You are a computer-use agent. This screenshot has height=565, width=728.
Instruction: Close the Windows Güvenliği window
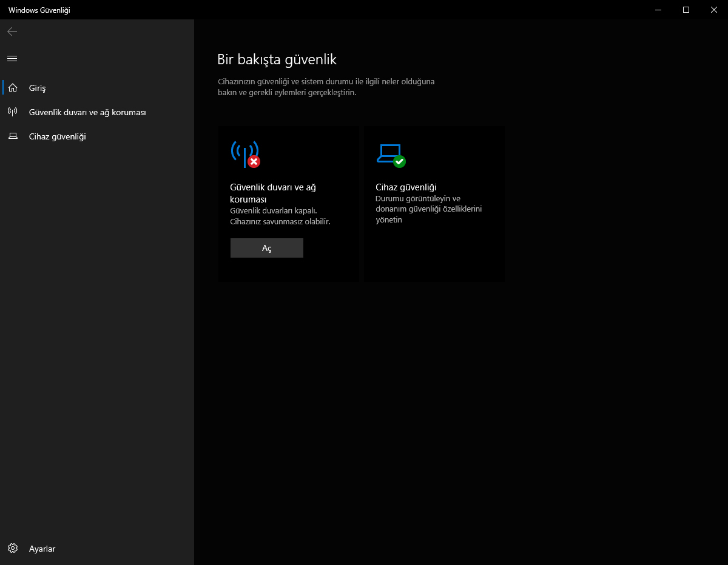point(714,10)
